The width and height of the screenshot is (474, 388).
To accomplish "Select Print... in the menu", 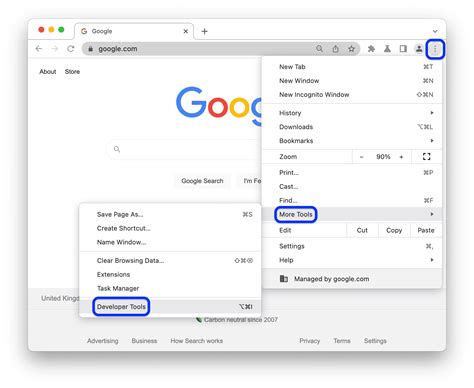I will coord(352,173).
